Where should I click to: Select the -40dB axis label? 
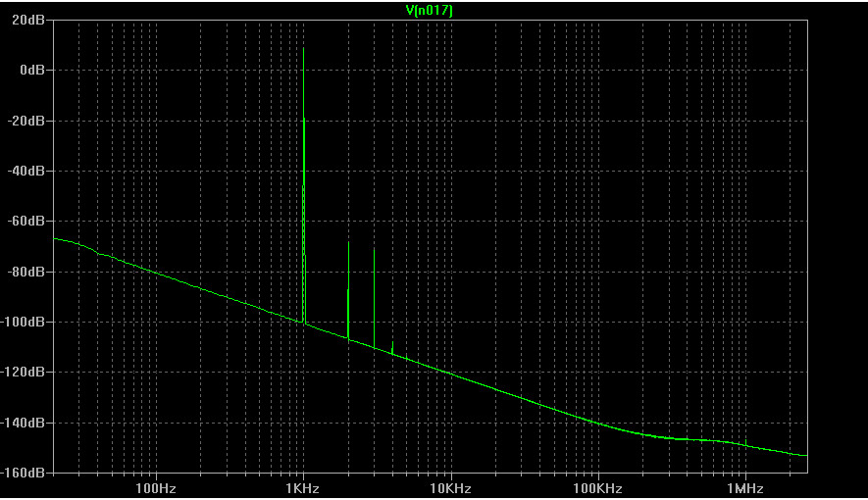25,171
